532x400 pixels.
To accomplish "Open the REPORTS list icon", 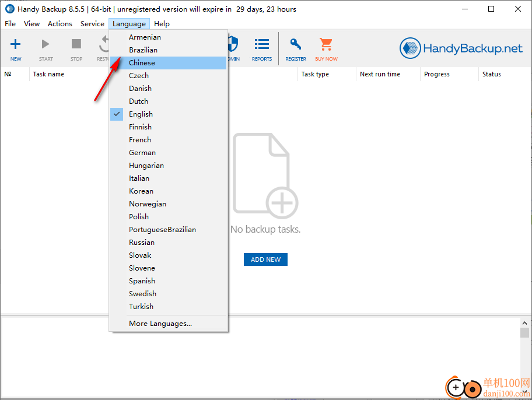I will [261, 44].
